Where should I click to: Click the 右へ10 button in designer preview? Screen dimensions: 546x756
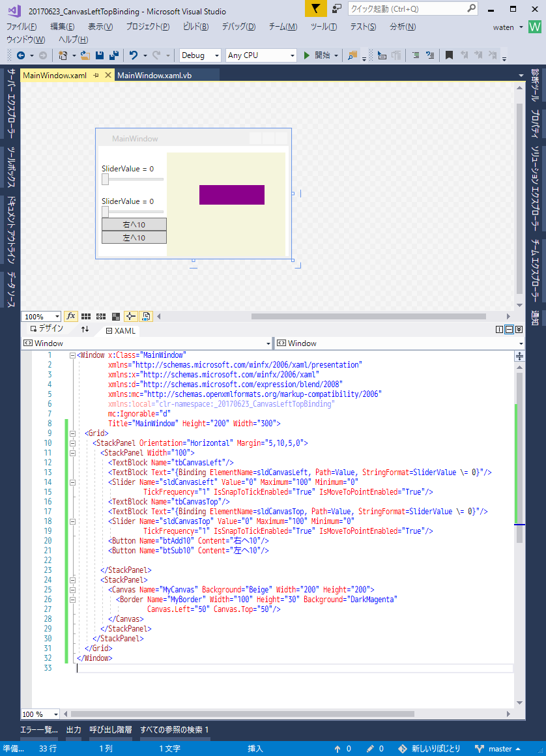134,224
